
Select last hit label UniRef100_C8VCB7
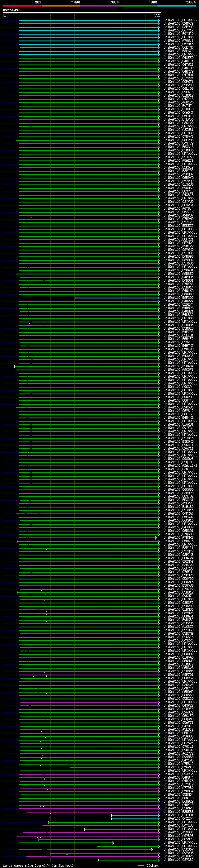click(x=178, y=860)
